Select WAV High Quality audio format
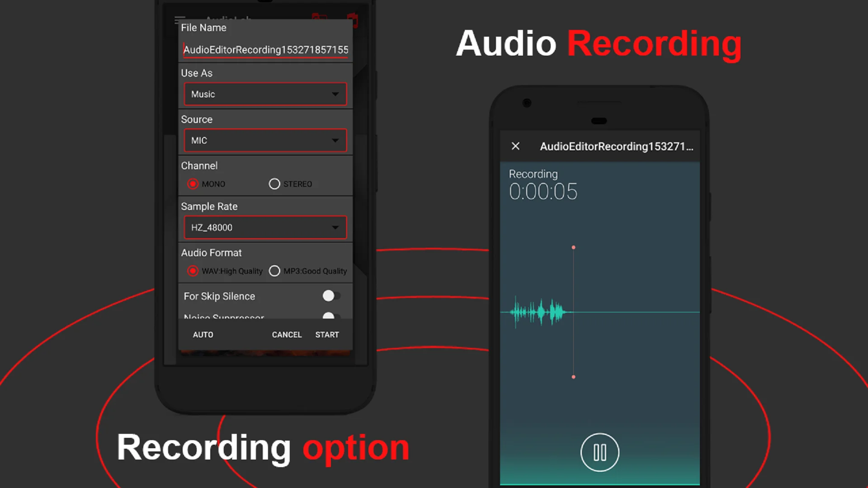868x488 pixels. [x=193, y=271]
